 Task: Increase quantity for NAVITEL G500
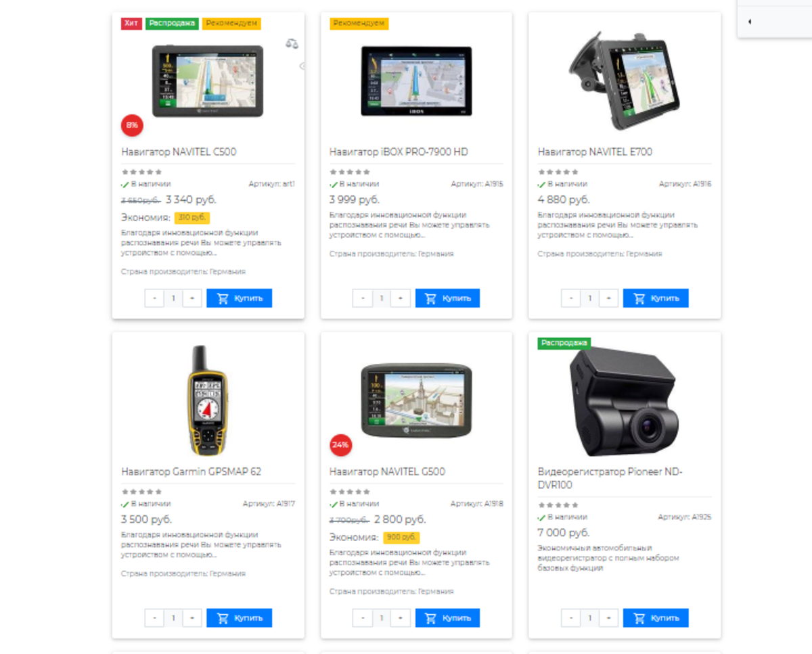click(x=401, y=618)
